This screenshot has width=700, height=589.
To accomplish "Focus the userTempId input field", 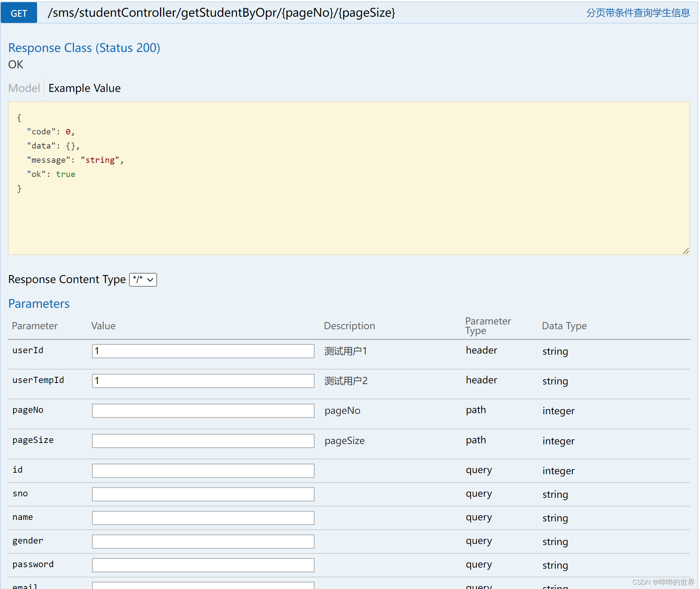I will pyautogui.click(x=203, y=381).
